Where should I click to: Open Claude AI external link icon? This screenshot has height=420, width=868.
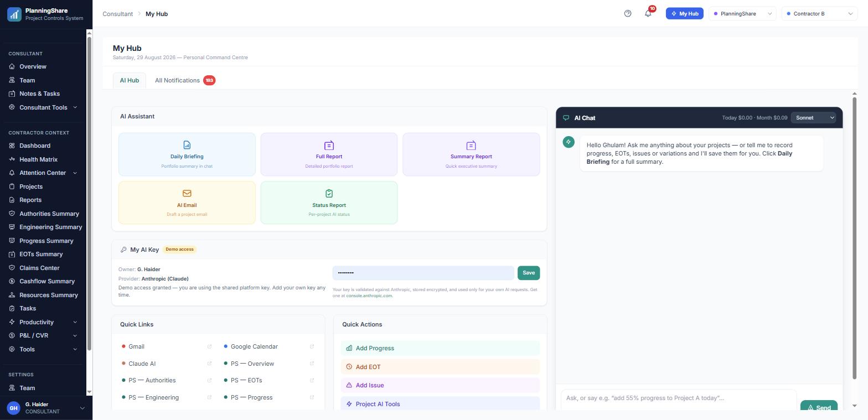209,364
